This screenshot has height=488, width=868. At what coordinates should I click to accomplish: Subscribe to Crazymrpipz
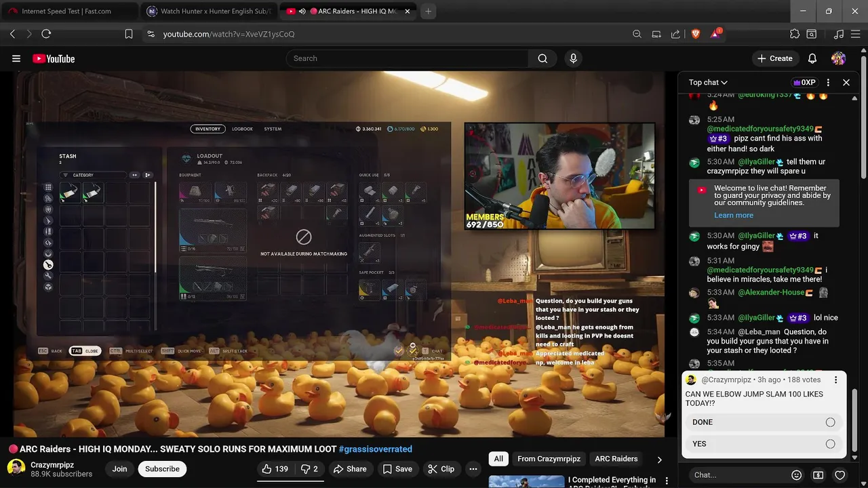[x=162, y=469]
